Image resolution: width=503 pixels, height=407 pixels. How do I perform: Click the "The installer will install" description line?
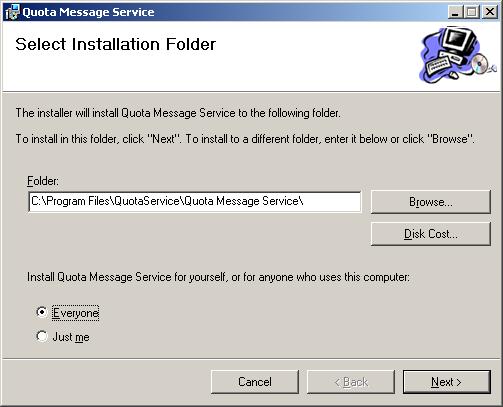coord(178,113)
